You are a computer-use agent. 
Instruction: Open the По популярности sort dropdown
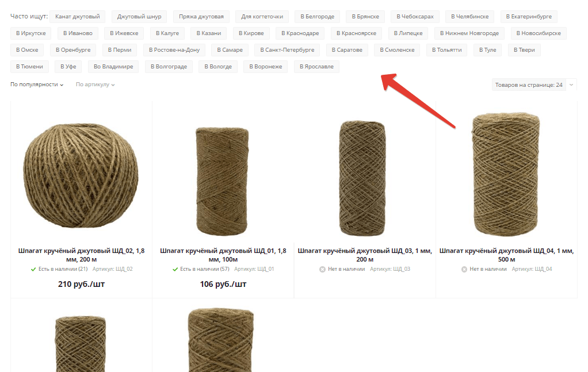point(37,85)
